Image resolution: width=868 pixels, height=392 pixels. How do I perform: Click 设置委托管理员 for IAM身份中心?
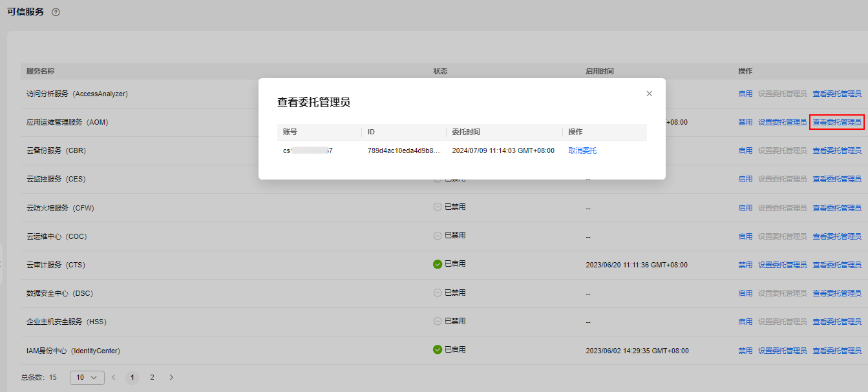tap(782, 351)
